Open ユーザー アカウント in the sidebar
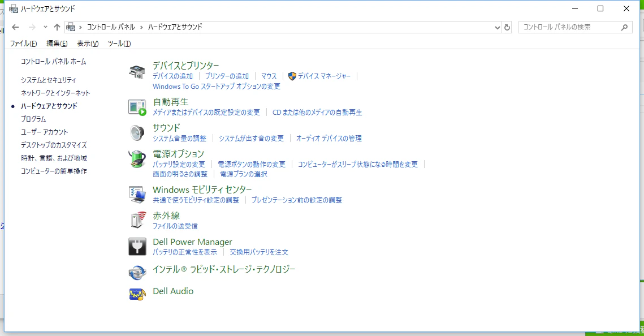The width and height of the screenshot is (644, 336). 44,132
